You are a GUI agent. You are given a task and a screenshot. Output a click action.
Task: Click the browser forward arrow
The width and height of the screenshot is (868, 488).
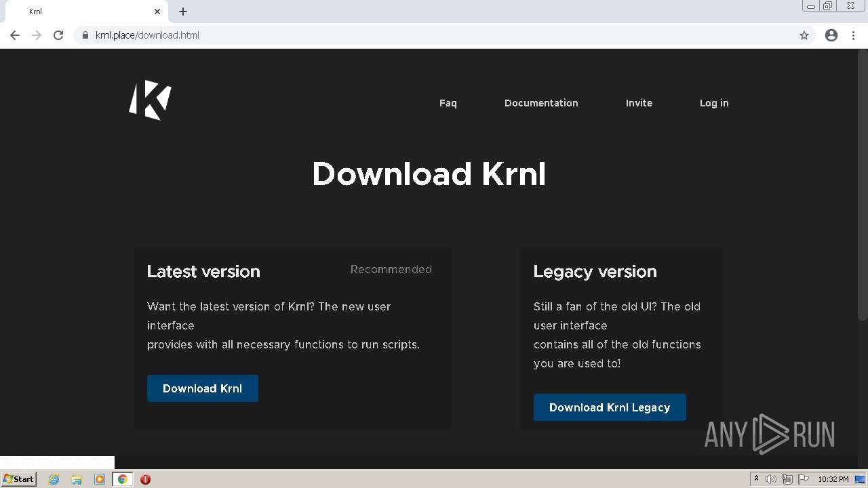click(37, 35)
